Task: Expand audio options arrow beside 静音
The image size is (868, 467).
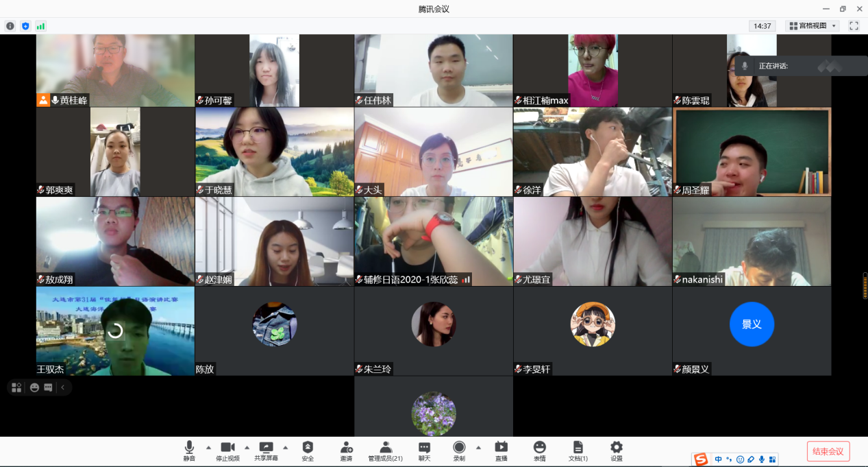Action: (208, 447)
